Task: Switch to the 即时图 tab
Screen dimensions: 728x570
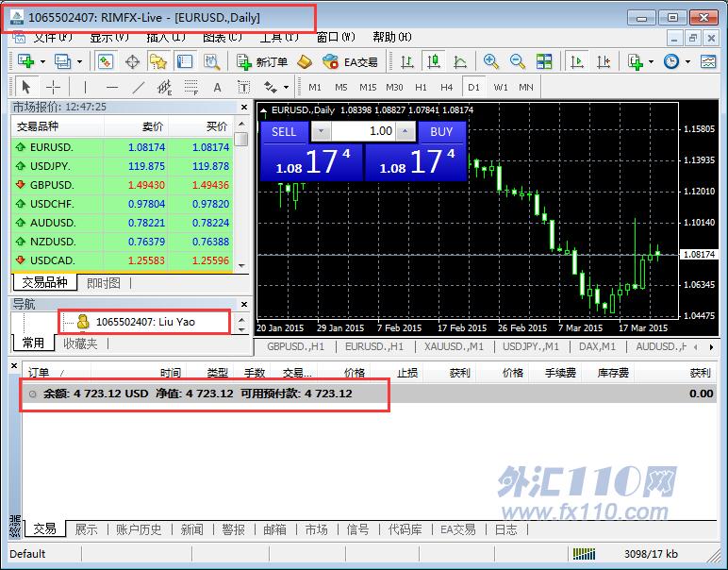Action: coord(104,282)
